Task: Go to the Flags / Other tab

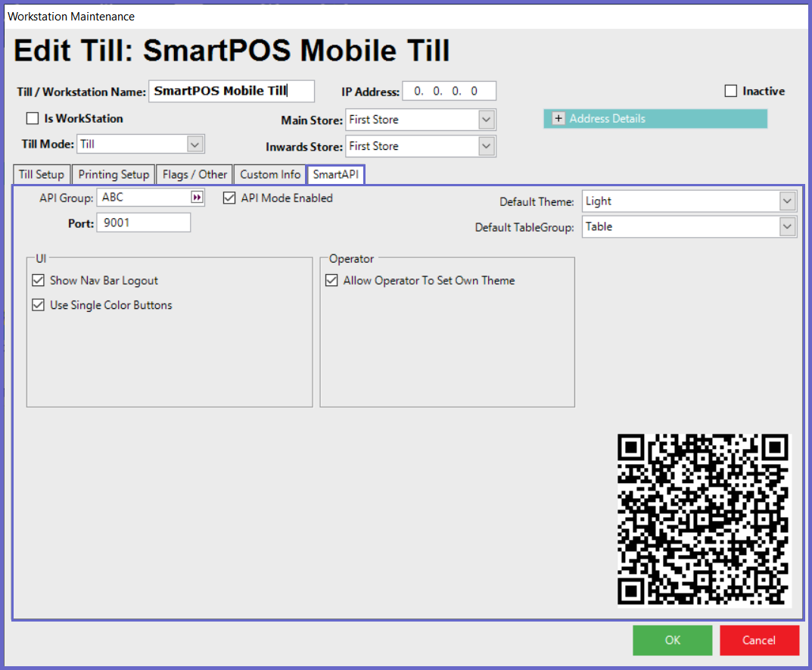Action: (x=194, y=175)
